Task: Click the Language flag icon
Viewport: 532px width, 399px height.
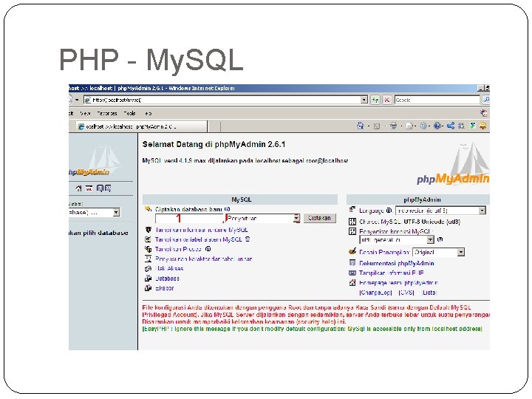Action: click(352, 209)
